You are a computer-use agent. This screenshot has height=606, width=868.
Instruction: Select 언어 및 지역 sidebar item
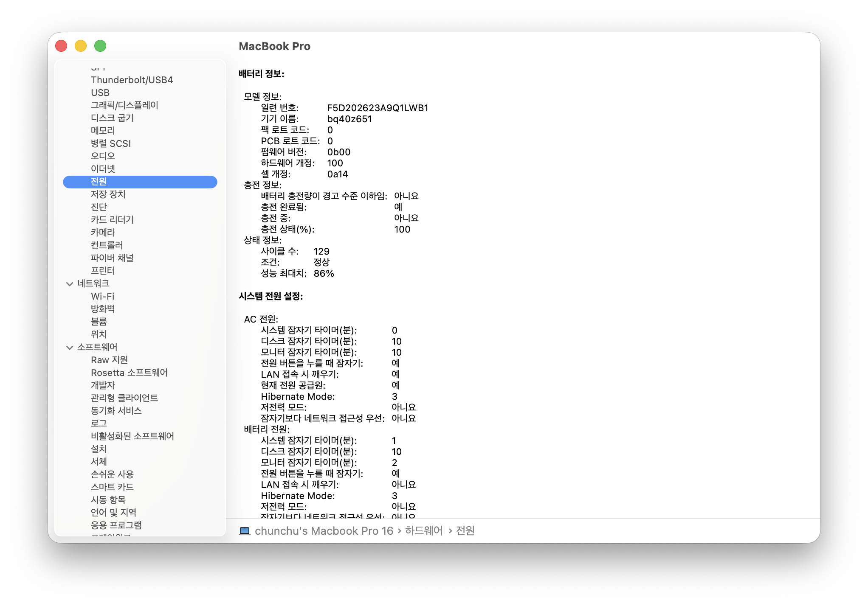[x=113, y=513]
